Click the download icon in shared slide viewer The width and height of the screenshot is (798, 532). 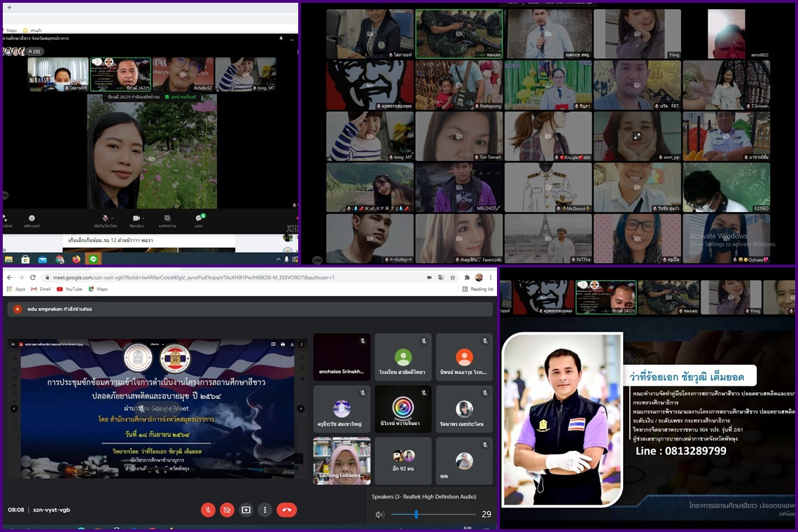(x=292, y=344)
